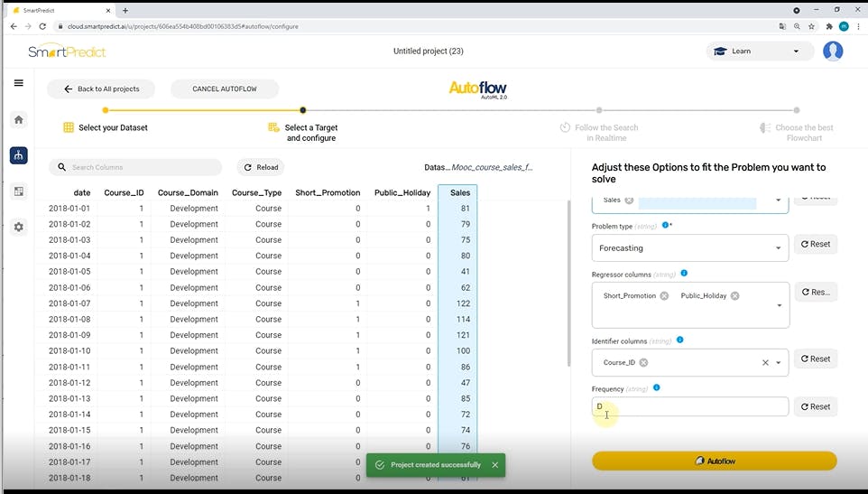
Task: Select the Course_Domain column header
Action: click(188, 192)
